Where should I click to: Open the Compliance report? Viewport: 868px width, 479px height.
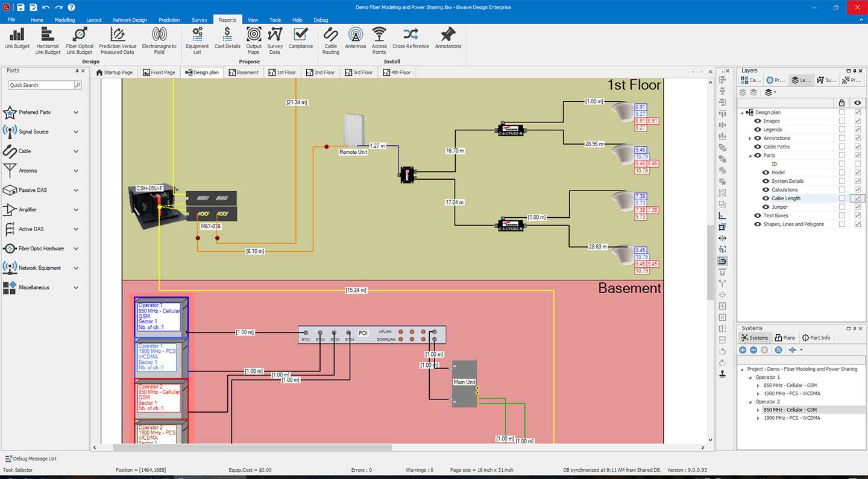click(x=301, y=39)
